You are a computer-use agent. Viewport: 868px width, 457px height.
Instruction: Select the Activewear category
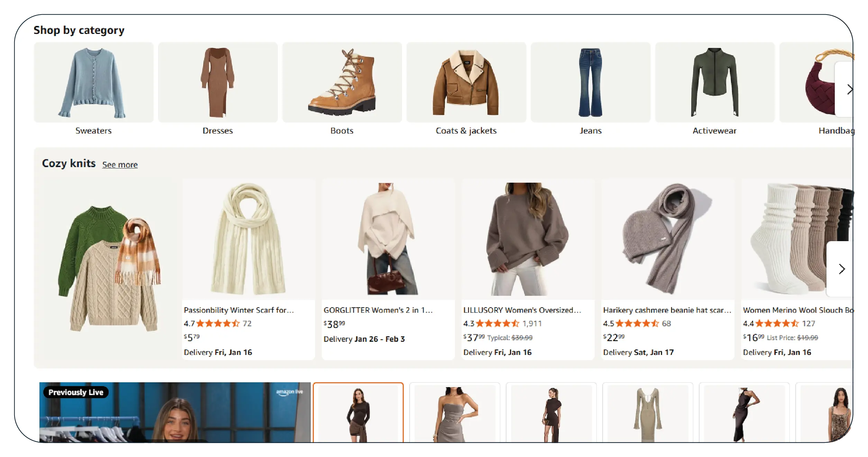[714, 82]
